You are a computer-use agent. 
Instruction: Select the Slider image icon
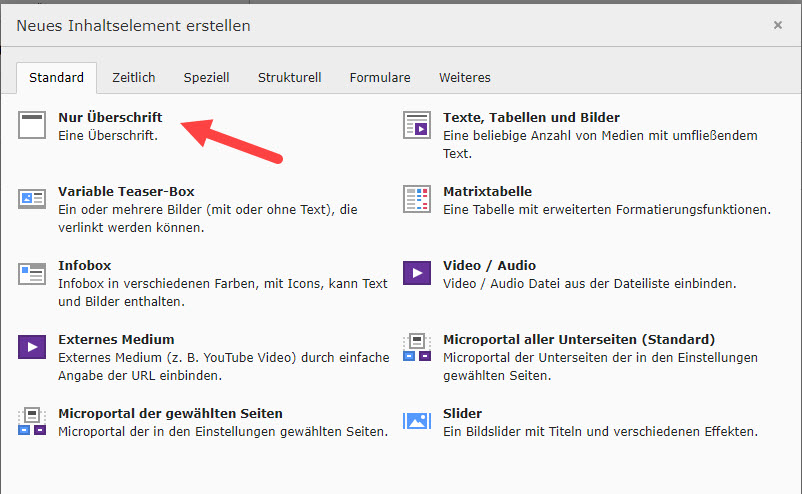(x=416, y=421)
